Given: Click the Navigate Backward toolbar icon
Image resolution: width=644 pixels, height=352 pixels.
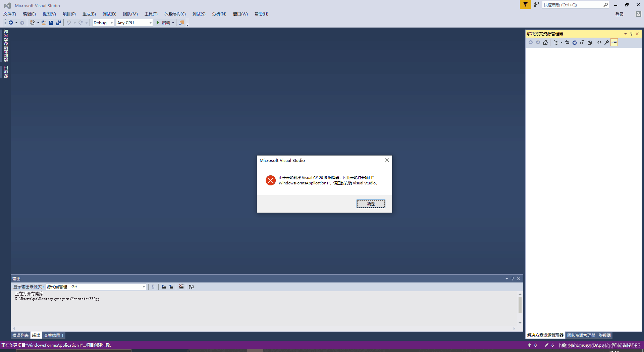Looking at the screenshot, I should (x=11, y=23).
